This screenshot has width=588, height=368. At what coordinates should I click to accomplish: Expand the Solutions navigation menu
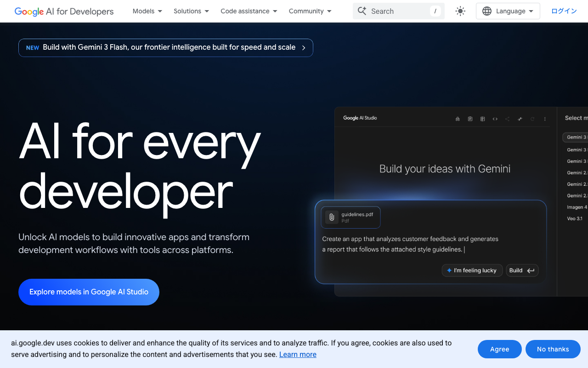(x=191, y=11)
